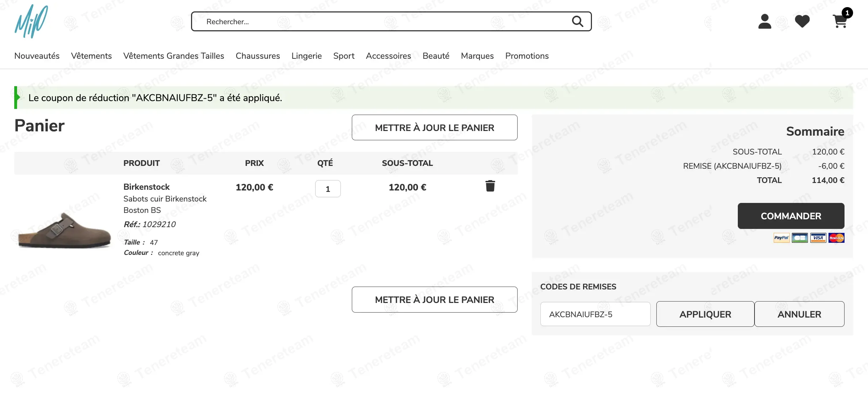Open the shopping cart icon
The height and width of the screenshot is (403, 868).
click(840, 21)
